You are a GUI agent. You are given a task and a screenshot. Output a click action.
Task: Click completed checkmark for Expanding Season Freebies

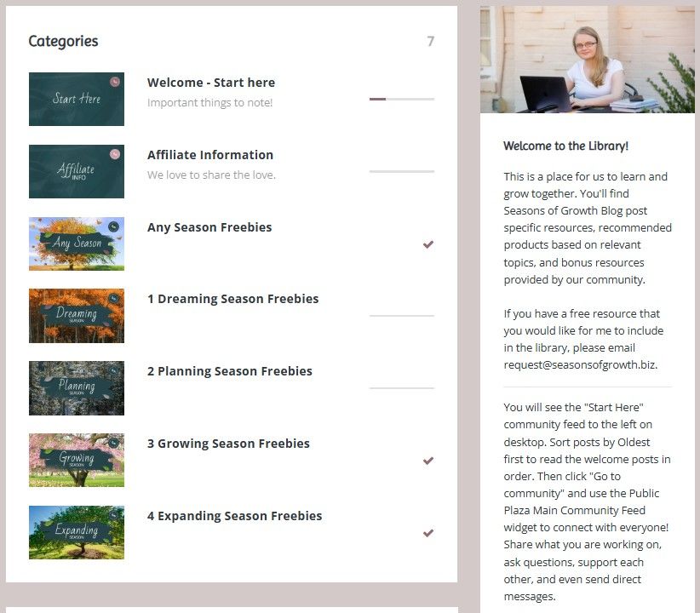click(428, 533)
